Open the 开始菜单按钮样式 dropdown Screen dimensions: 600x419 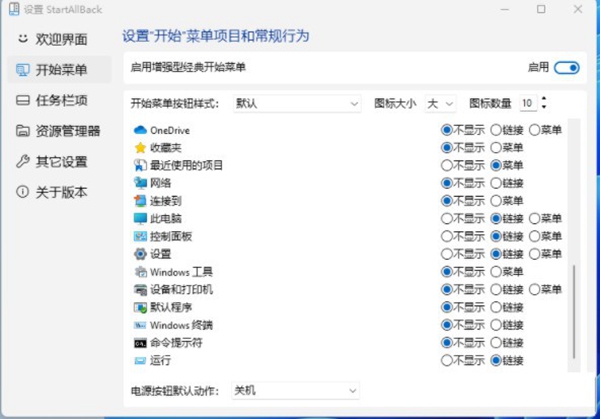(296, 103)
